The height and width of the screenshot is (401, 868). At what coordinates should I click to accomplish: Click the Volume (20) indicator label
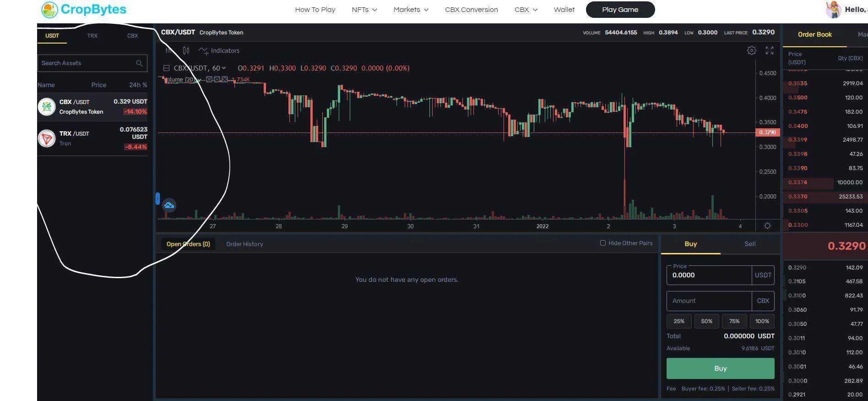(179, 80)
